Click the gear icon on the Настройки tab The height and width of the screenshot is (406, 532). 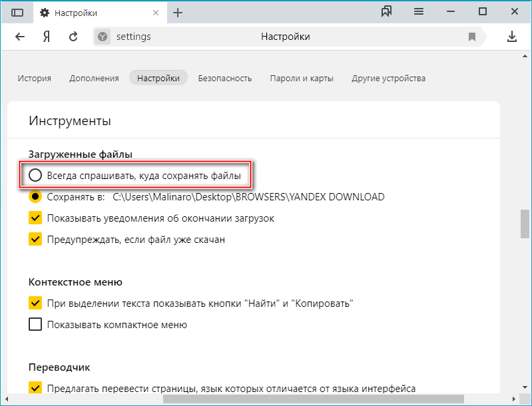pos(45,13)
